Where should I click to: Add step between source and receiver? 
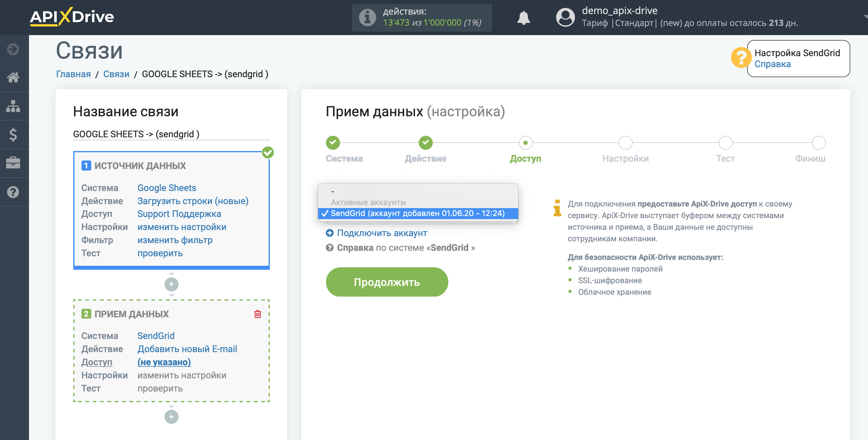pos(171,284)
